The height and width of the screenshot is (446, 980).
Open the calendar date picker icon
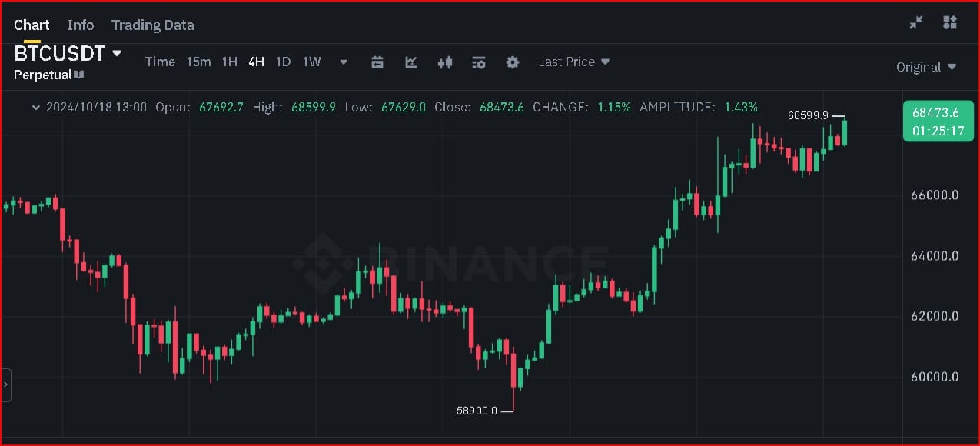(x=377, y=62)
